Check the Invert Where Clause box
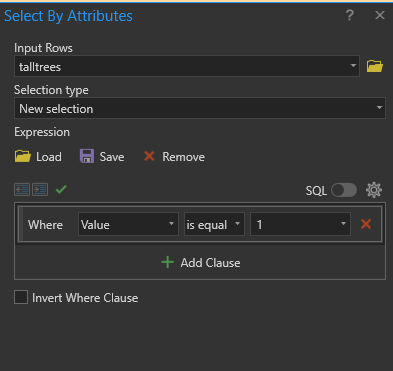This screenshot has width=393, height=371. (21, 297)
